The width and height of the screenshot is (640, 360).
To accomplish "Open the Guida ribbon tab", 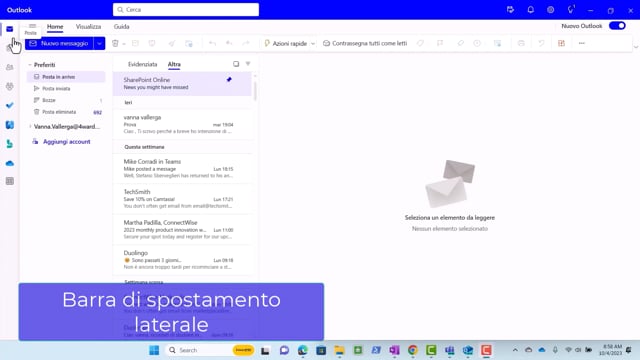I will click(x=122, y=27).
